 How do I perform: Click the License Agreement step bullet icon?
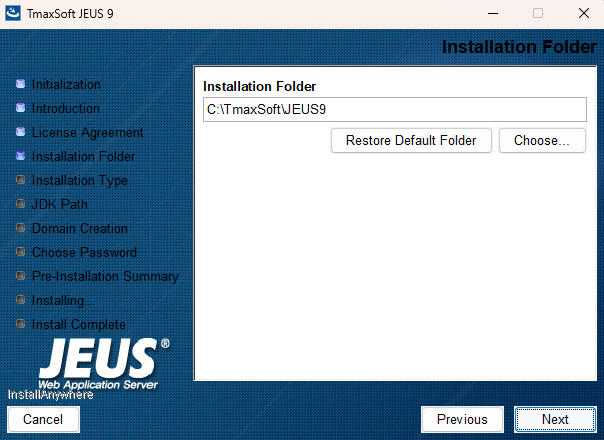point(20,132)
